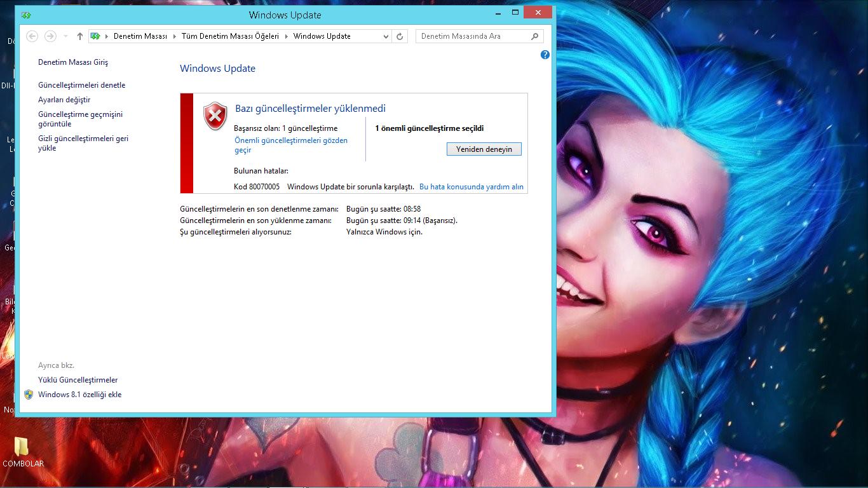Go back with the Back arrow button
The width and height of the screenshot is (868, 488).
pyautogui.click(x=32, y=36)
